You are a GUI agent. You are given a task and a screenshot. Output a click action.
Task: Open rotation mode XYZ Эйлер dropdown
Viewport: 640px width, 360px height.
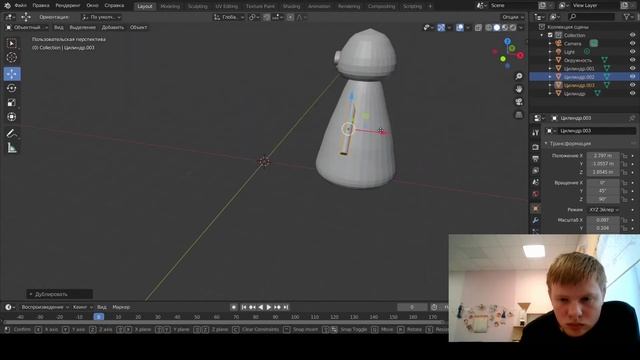604,209
